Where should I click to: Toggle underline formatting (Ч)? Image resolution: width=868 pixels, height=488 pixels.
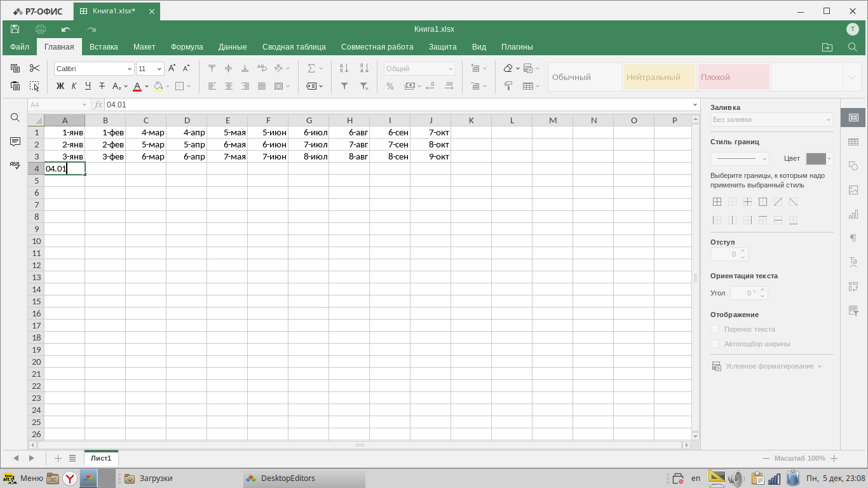(88, 86)
